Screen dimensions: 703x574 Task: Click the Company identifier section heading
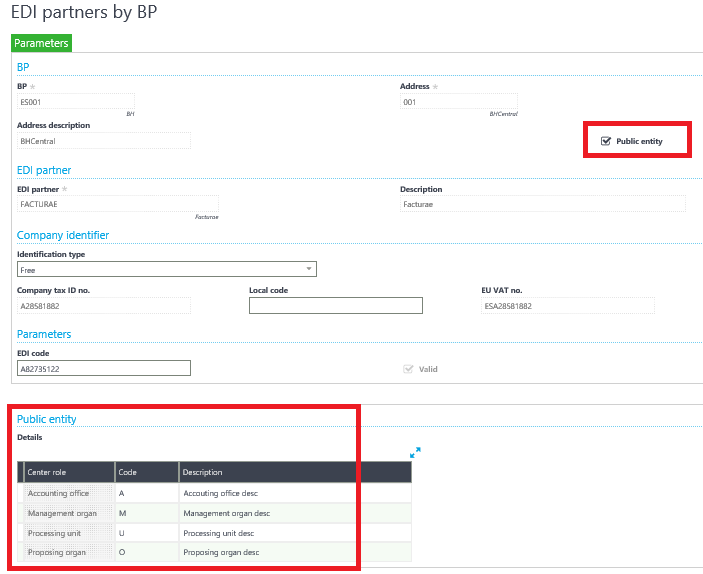tap(63, 235)
